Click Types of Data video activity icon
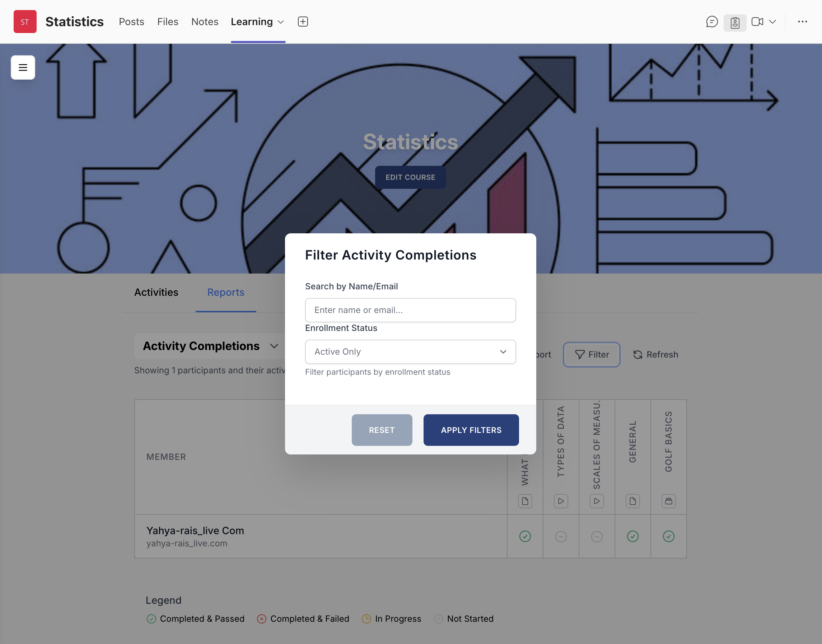Viewport: 822px width, 644px height. 561,501
